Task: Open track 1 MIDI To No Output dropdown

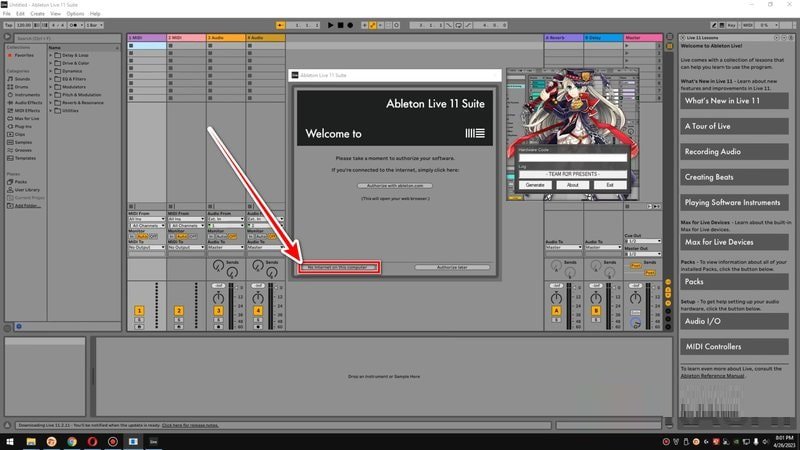Action: coord(146,247)
